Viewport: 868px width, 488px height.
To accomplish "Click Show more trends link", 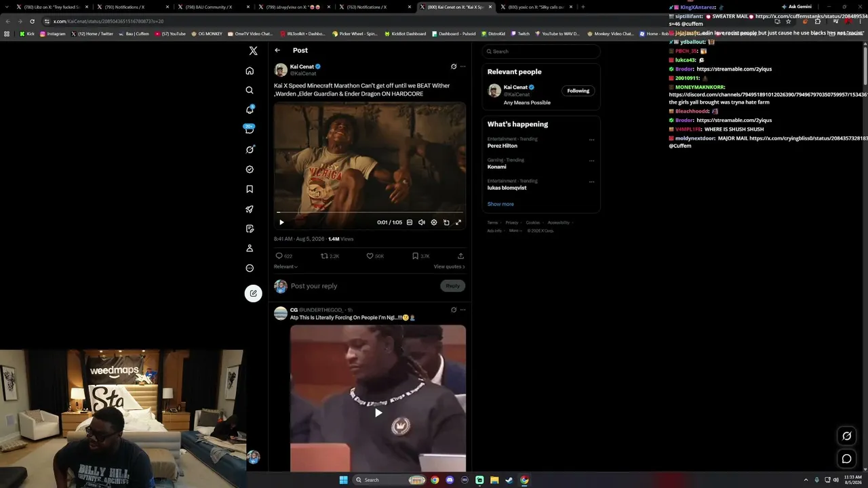I will tap(500, 204).
